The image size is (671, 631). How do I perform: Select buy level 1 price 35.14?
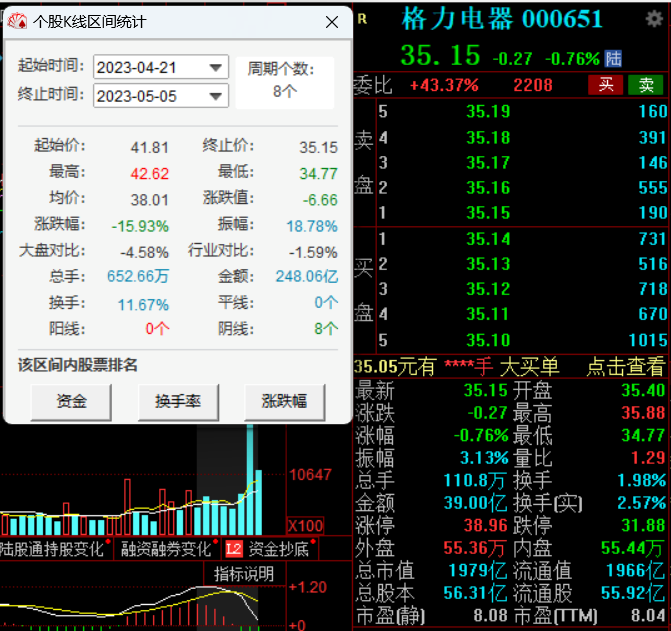coord(488,239)
